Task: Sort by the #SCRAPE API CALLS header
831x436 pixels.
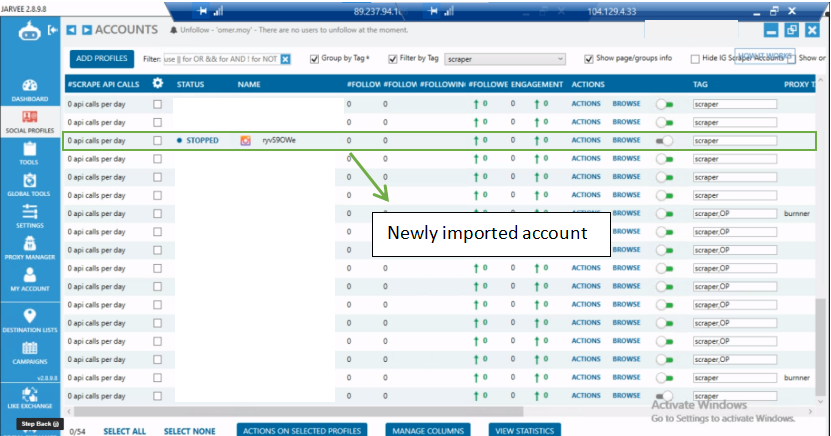Action: coord(103,84)
